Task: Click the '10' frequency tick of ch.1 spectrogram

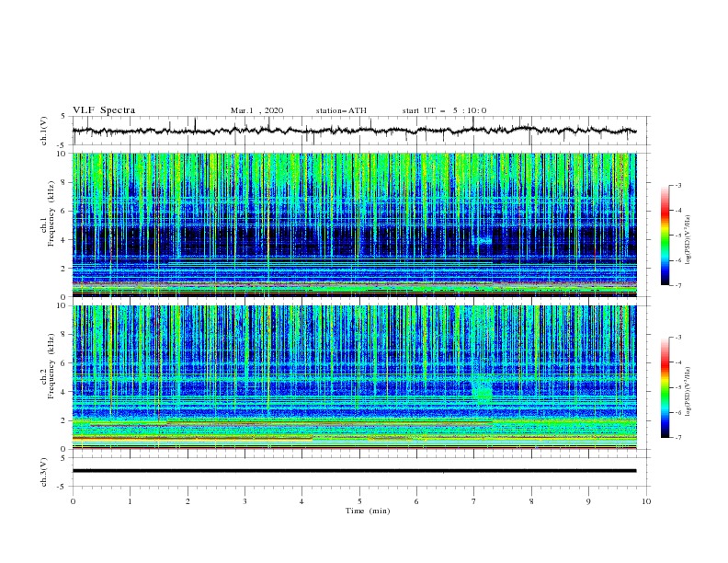Action: tap(63, 154)
